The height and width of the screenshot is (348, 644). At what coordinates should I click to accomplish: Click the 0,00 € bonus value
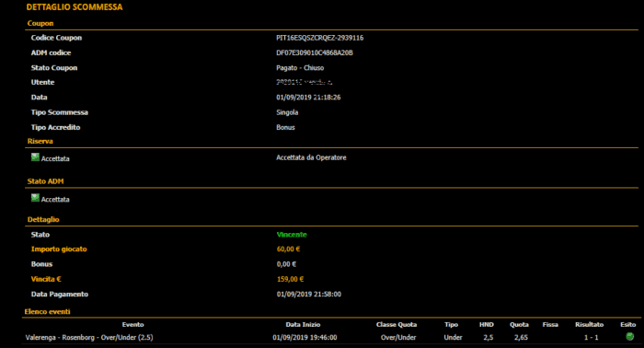pyautogui.click(x=286, y=264)
